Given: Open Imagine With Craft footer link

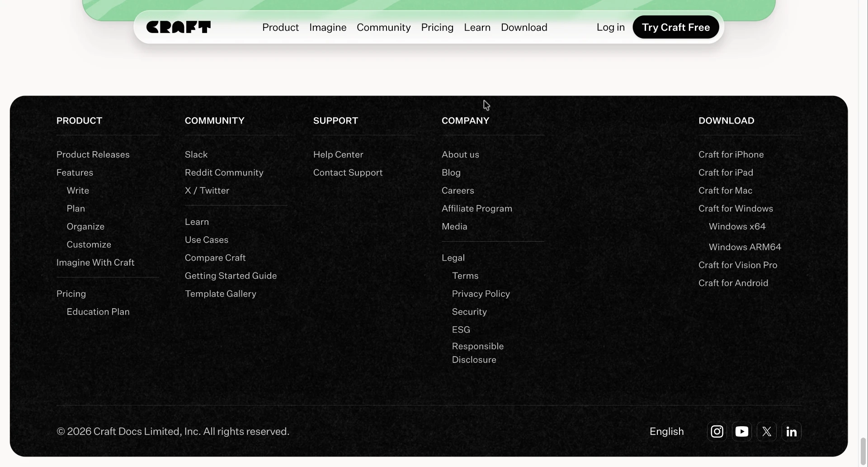Looking at the screenshot, I should (x=95, y=262).
